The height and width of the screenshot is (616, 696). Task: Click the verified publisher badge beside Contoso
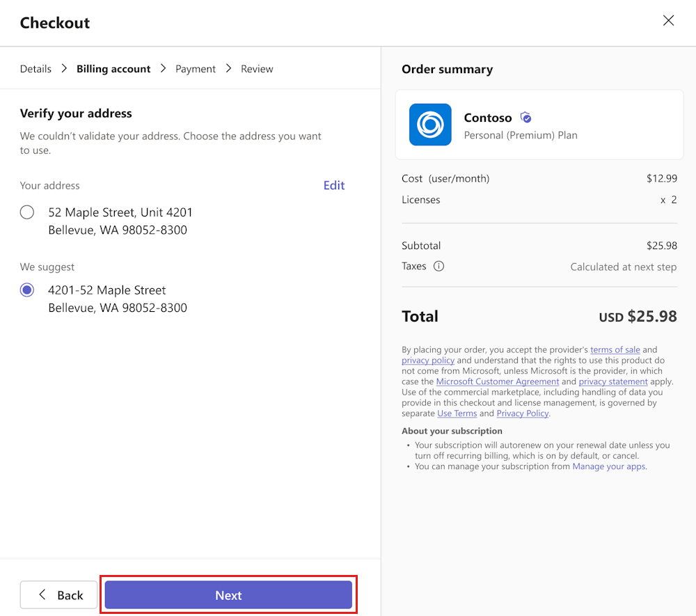[525, 118]
